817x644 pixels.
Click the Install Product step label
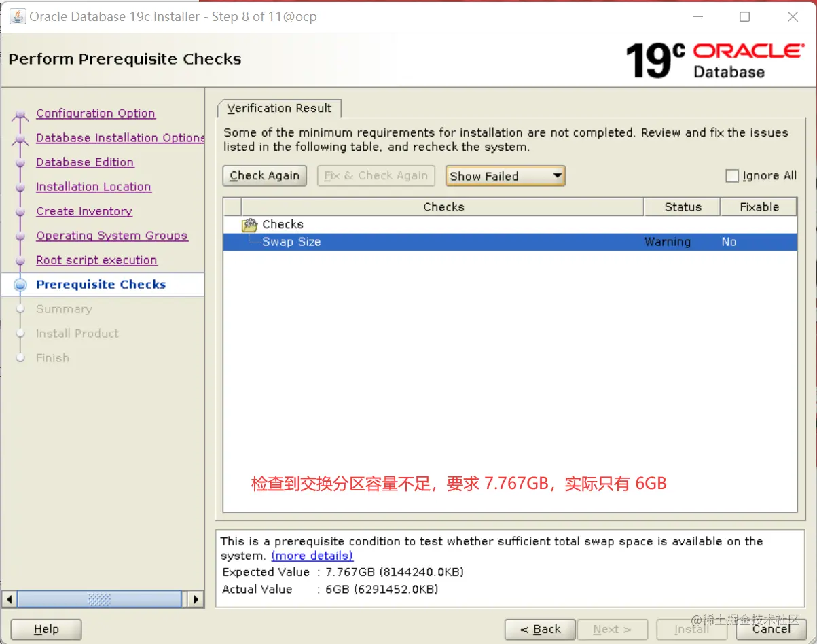tap(77, 334)
